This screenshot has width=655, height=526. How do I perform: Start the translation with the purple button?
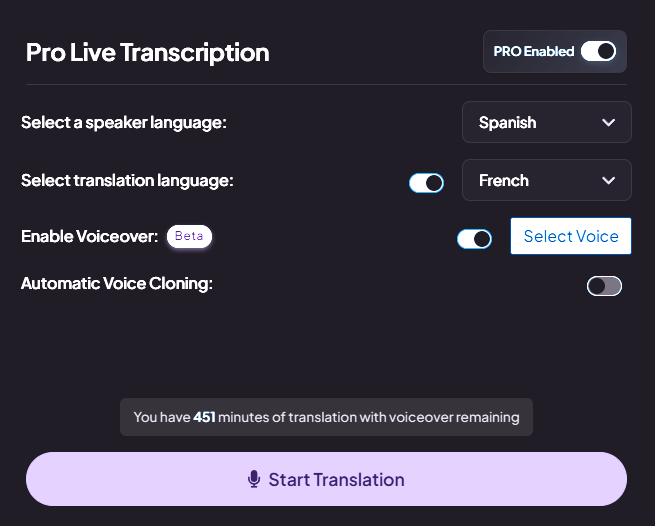326,479
